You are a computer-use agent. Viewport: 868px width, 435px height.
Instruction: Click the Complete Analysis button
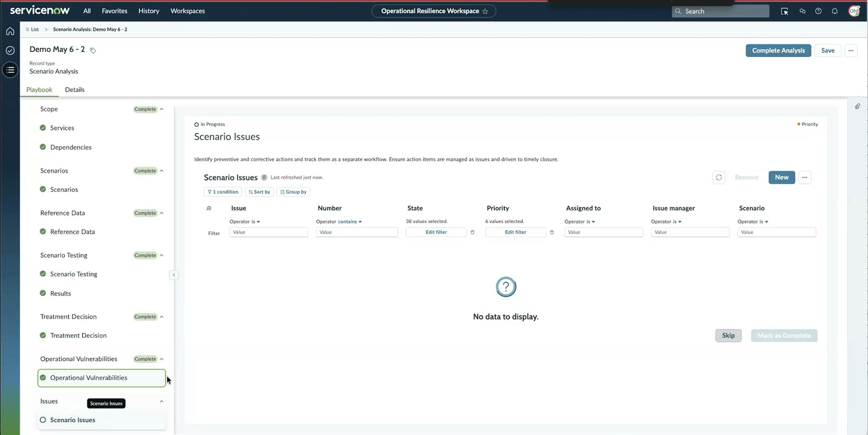(778, 51)
